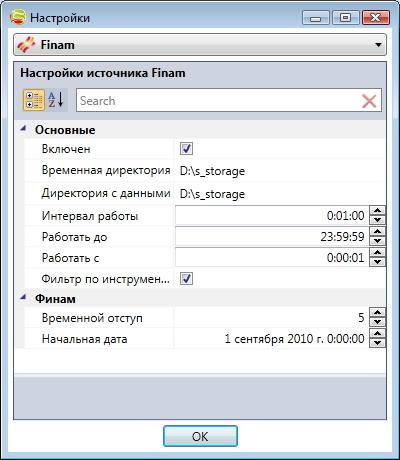Close the Настройки window

[x=375, y=18]
